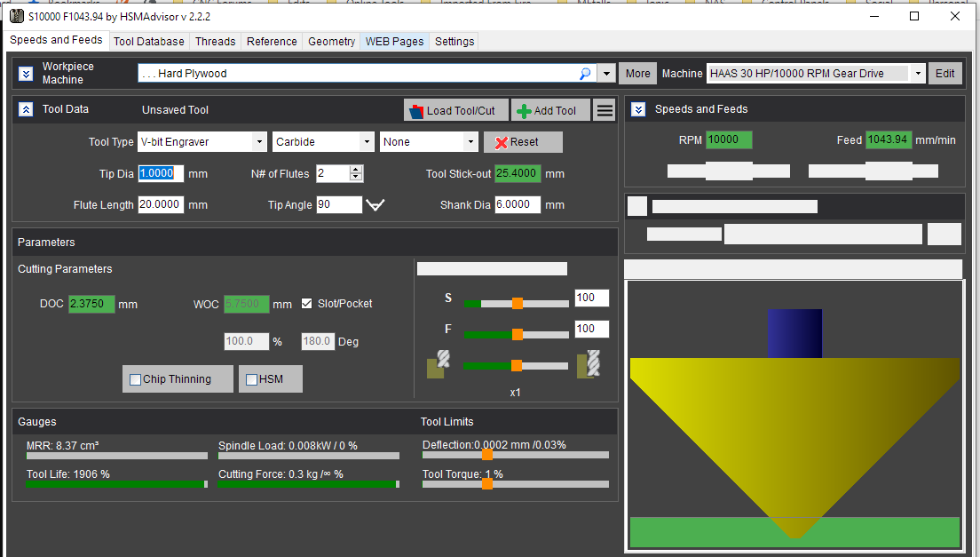Enable the HSM checkbox
The width and height of the screenshot is (980, 557).
click(252, 379)
